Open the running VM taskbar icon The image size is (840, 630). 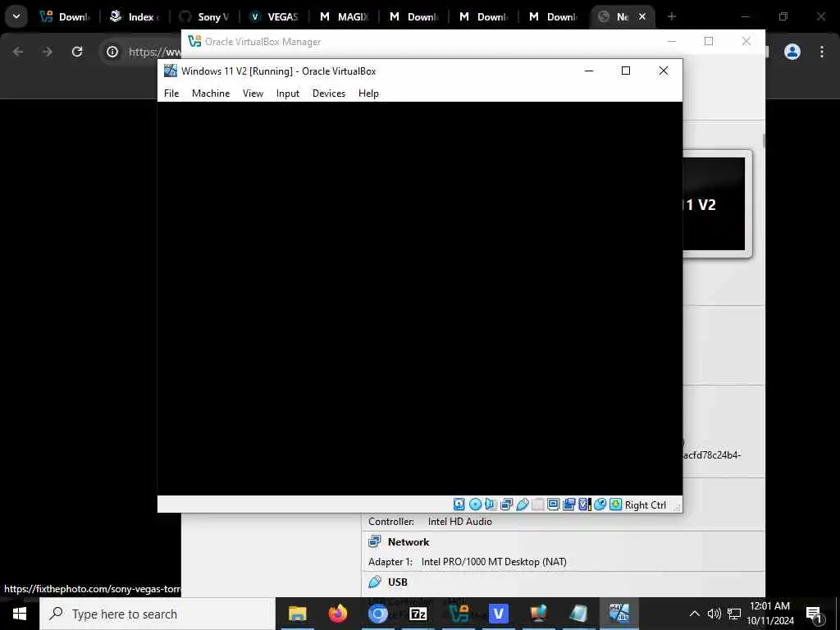click(x=619, y=614)
